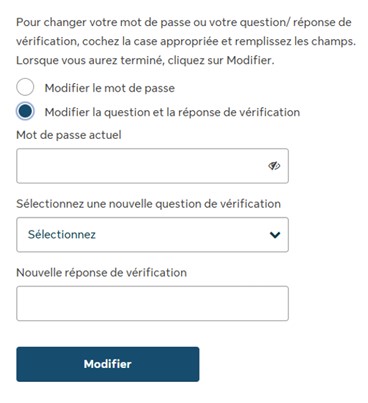This screenshot has width=368, height=403.
Task: Click the white 'Modifier' text on the submit button
Action: pos(108,364)
